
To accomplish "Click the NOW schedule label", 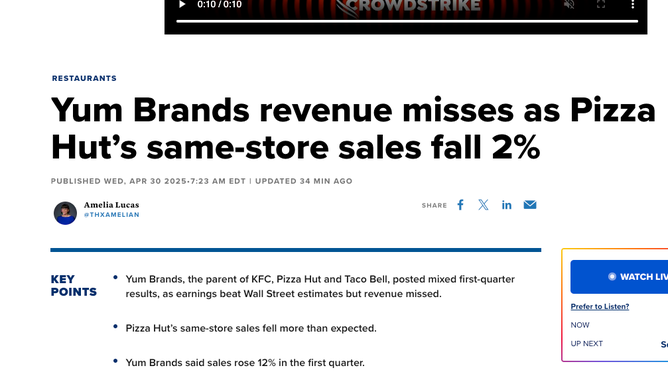I will pos(580,325).
